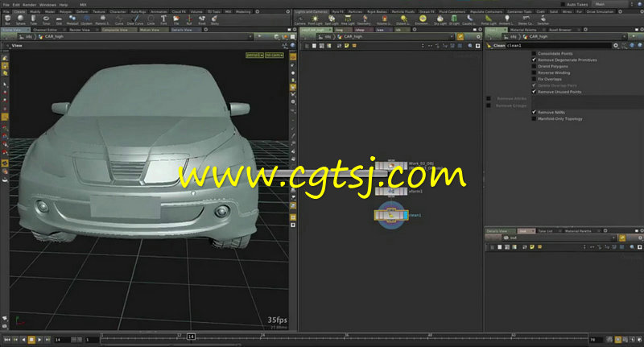Toggle Remove Degenerate Primitives checkbox
Viewport: 644px width, 347px height.
click(x=534, y=60)
